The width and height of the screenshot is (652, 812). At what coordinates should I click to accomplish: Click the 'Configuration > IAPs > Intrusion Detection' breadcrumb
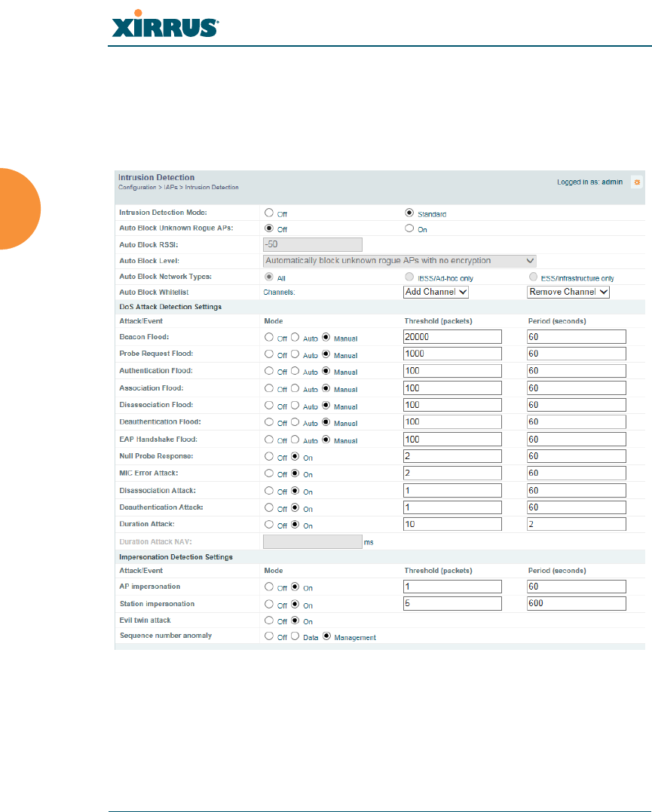pos(179,188)
